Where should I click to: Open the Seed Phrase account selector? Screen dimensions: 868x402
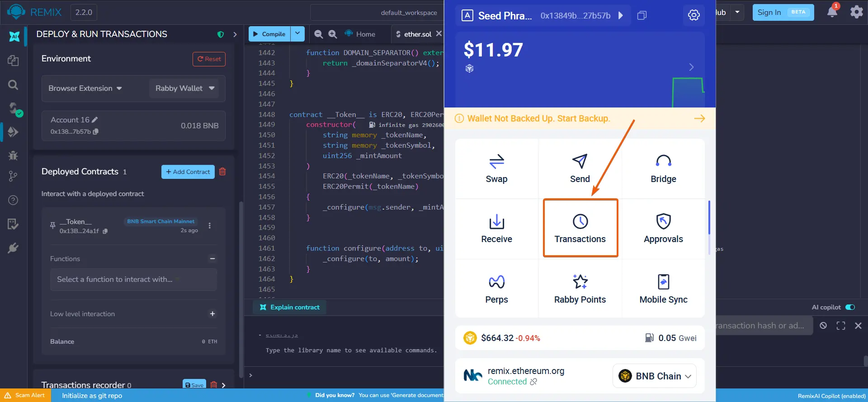point(542,15)
